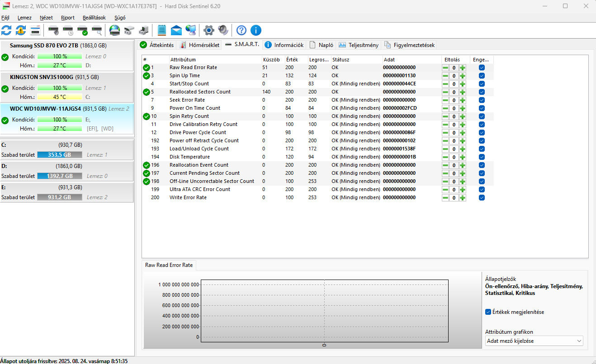Click the disk with globe icon
The image size is (596, 364).
(115, 30)
